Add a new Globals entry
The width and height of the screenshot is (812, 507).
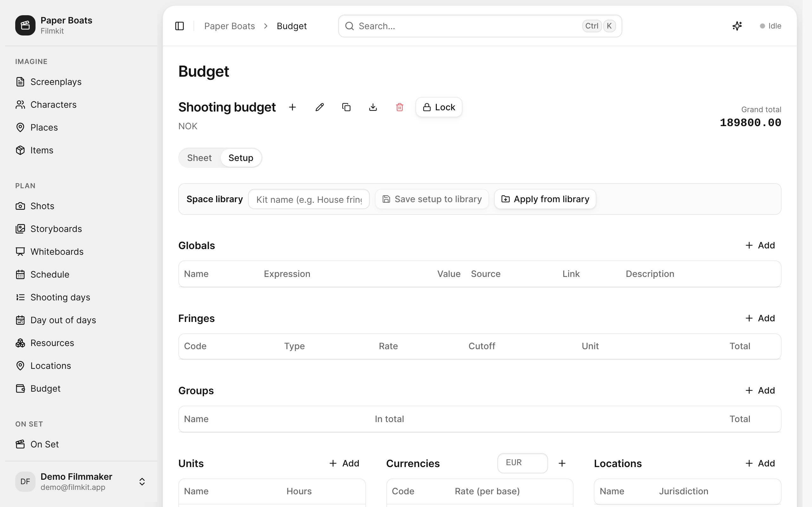(x=760, y=246)
